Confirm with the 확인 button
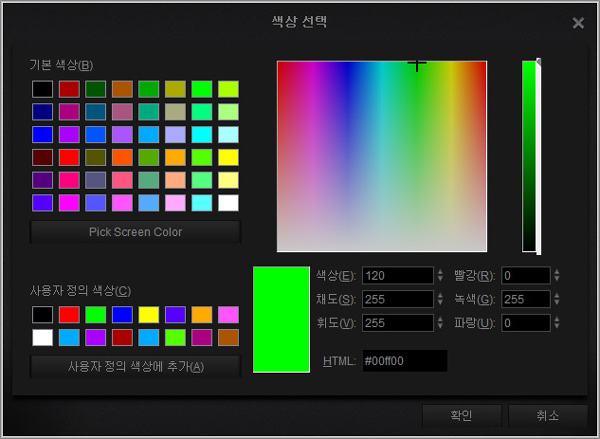This screenshot has width=600, height=439. pos(461,416)
